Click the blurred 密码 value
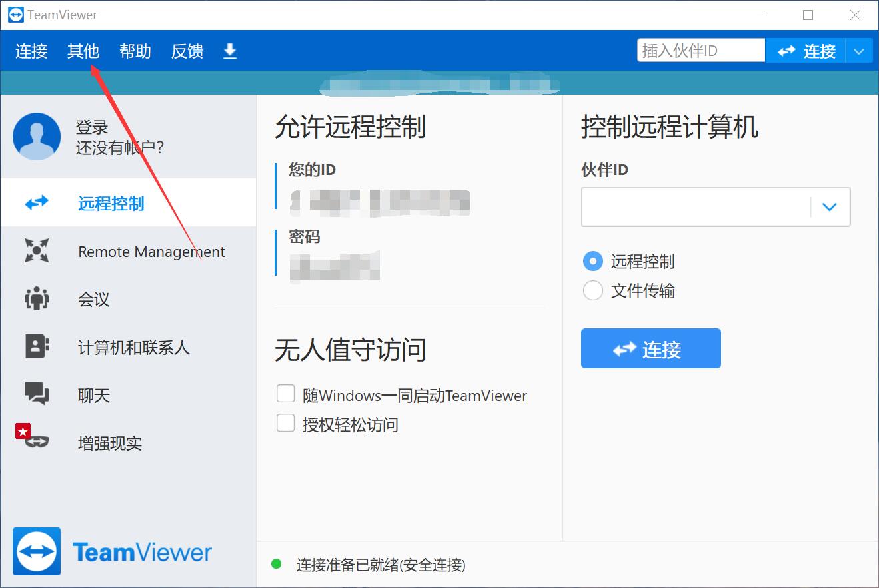The image size is (879, 588). point(335,266)
